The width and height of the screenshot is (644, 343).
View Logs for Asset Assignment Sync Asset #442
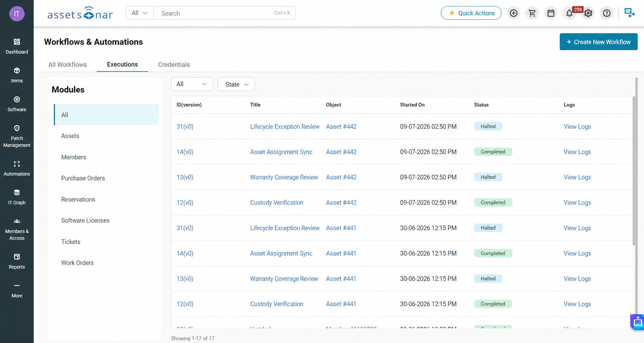577,152
